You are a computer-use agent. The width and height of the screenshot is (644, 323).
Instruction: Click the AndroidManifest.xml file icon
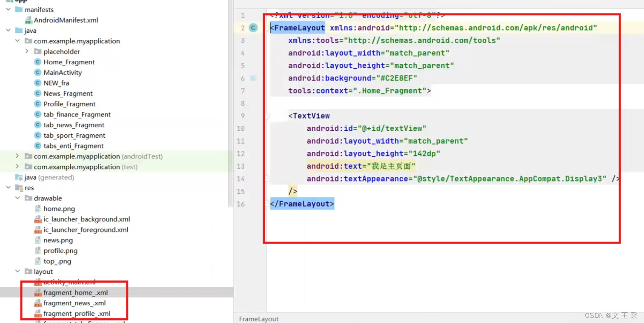pos(28,20)
